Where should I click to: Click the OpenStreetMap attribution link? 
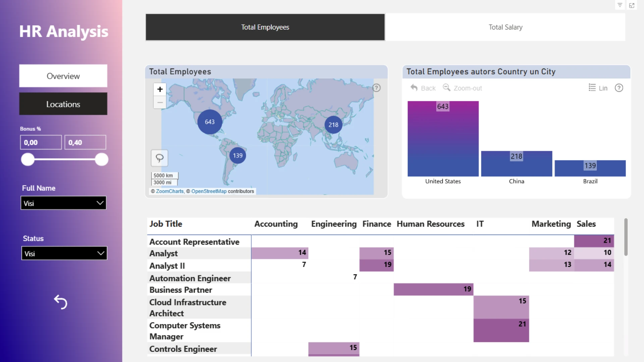click(209, 191)
